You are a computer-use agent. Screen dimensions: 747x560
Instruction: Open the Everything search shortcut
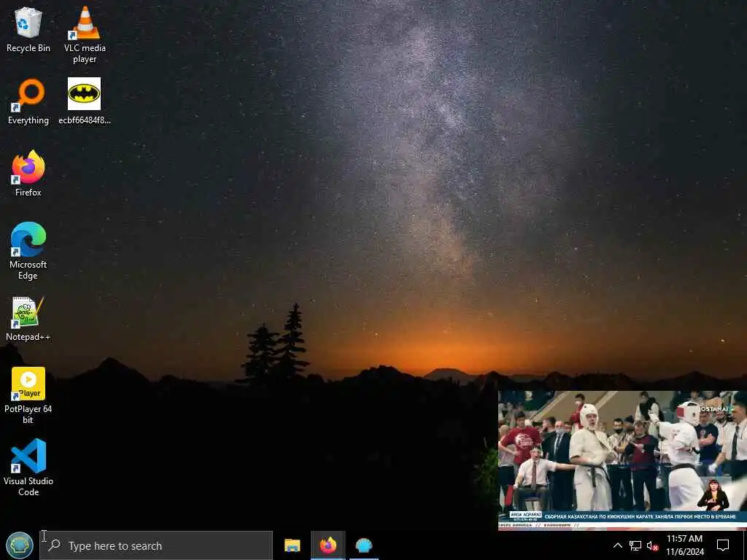[28, 101]
